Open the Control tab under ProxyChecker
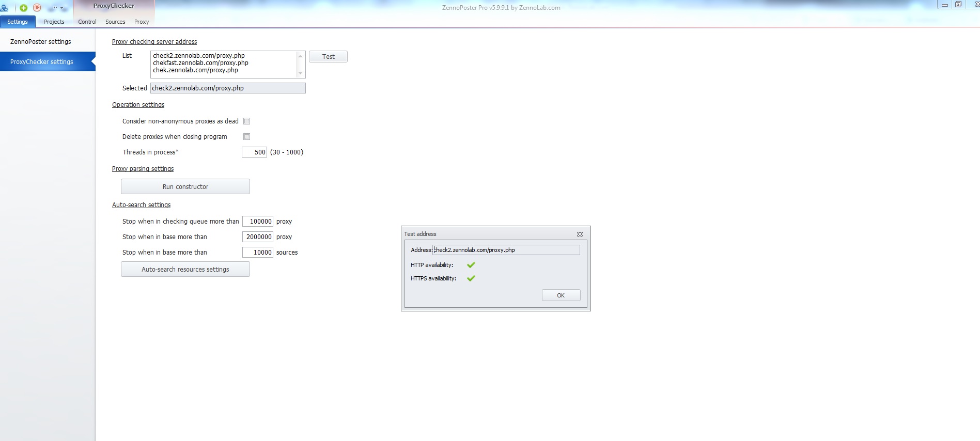Screen dimensions: 980x441 click(x=87, y=22)
